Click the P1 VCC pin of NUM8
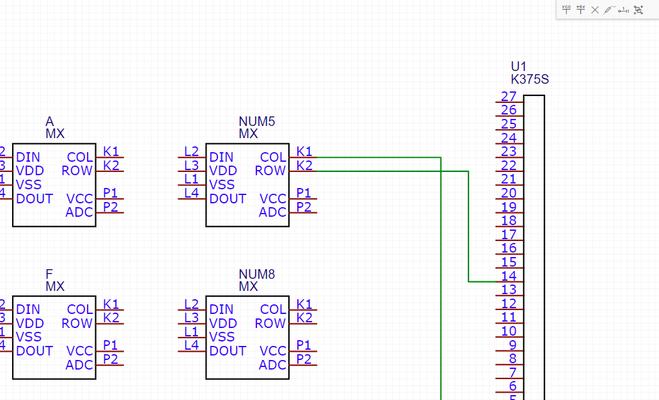The height and width of the screenshot is (400, 659). click(303, 347)
